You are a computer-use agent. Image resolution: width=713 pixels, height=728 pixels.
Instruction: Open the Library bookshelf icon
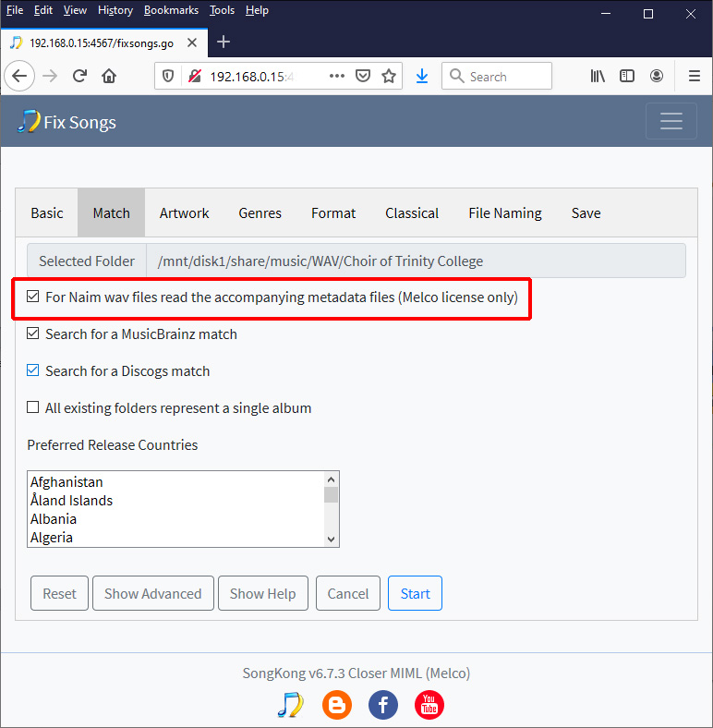pos(598,76)
